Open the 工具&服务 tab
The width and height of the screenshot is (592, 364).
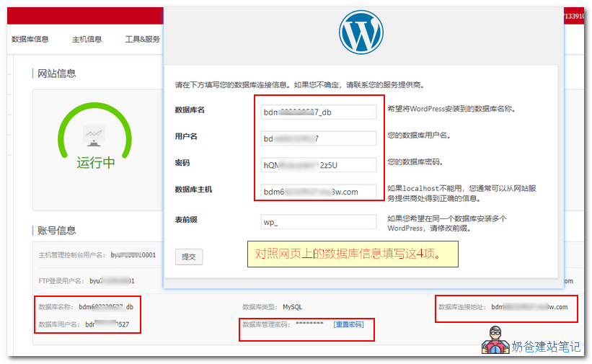pyautogui.click(x=142, y=39)
